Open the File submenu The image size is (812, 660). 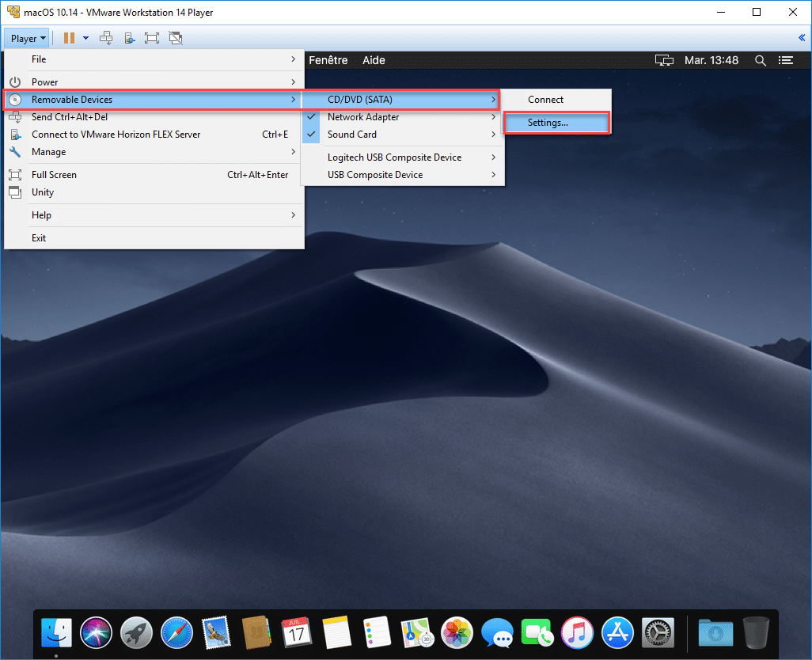[x=154, y=59]
